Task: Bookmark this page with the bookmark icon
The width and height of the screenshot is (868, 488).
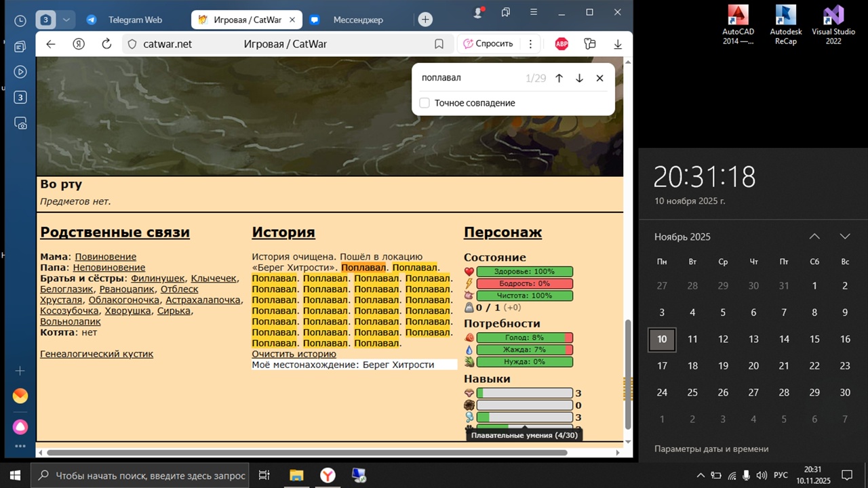Action: click(439, 44)
